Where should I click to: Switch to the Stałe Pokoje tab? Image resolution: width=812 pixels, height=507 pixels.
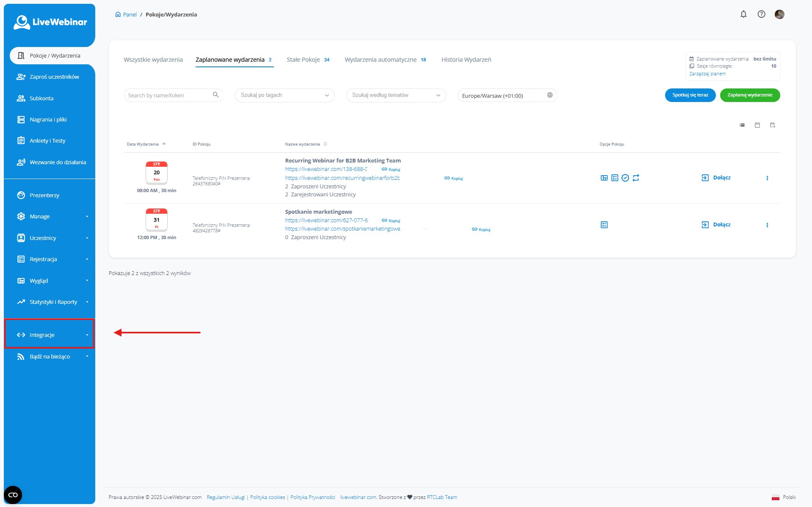303,59
